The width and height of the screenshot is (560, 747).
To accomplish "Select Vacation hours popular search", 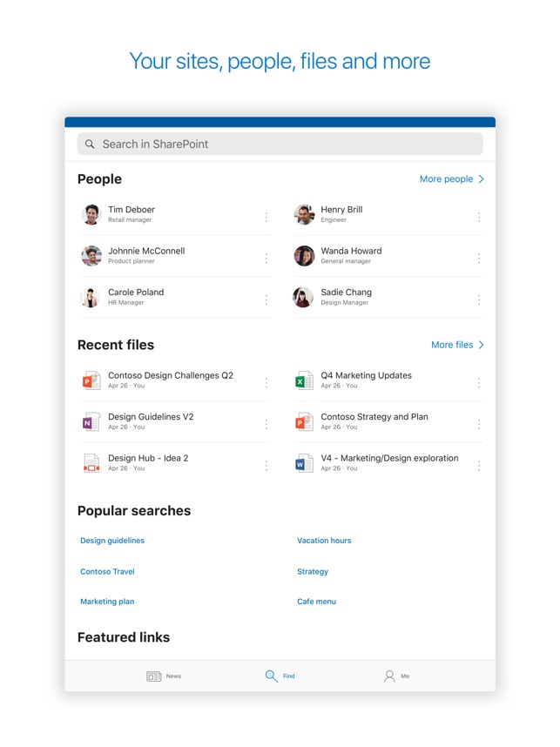I will click(324, 541).
